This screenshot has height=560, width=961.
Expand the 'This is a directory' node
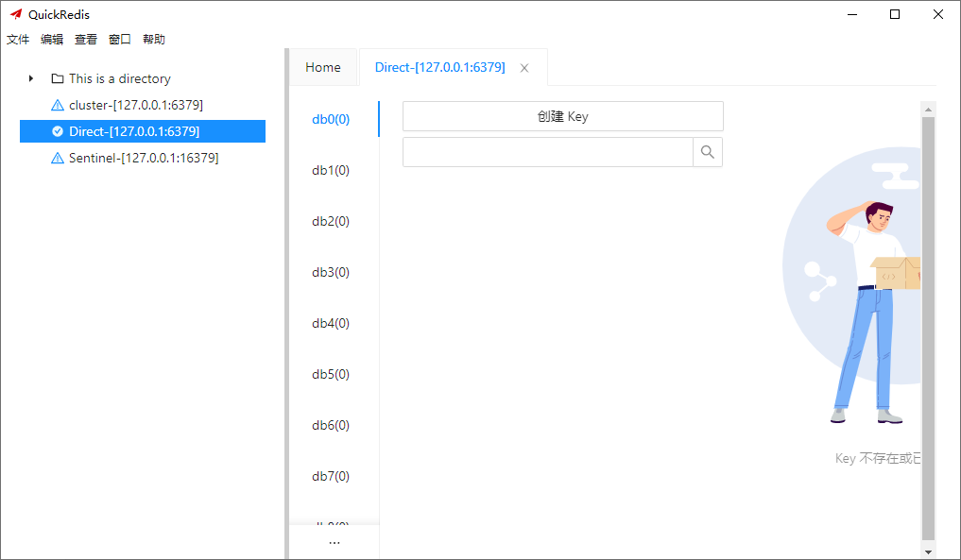click(31, 78)
